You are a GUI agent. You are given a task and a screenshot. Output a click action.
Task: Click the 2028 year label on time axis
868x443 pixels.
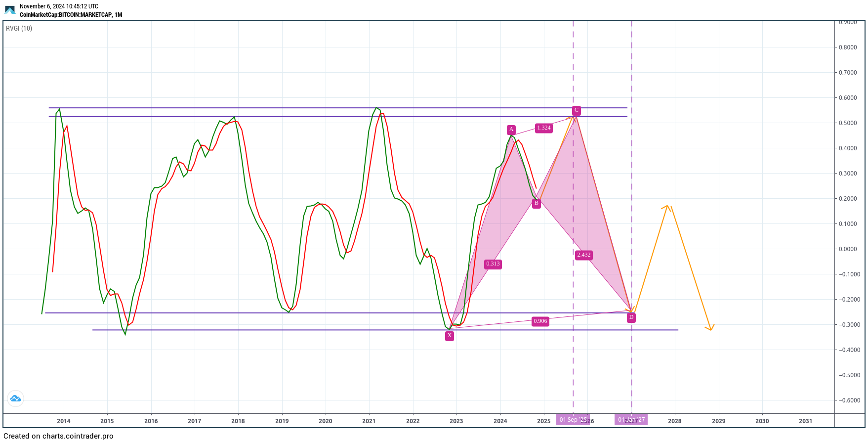[x=675, y=421]
